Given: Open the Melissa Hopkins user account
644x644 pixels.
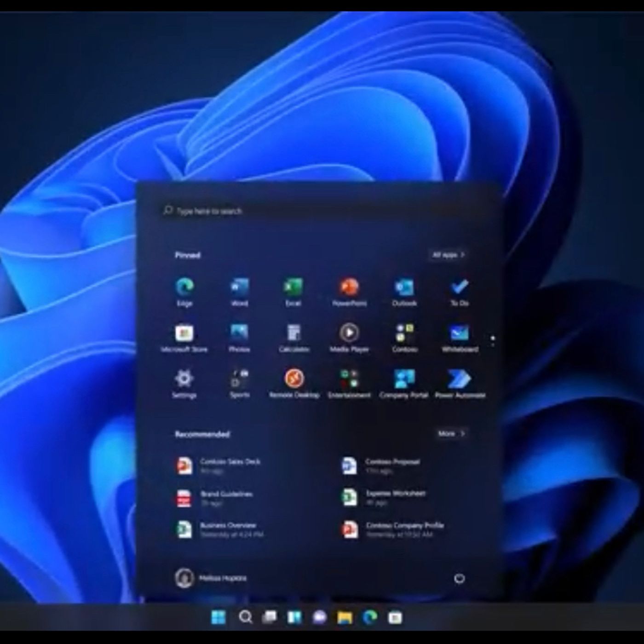Looking at the screenshot, I should tap(211, 578).
